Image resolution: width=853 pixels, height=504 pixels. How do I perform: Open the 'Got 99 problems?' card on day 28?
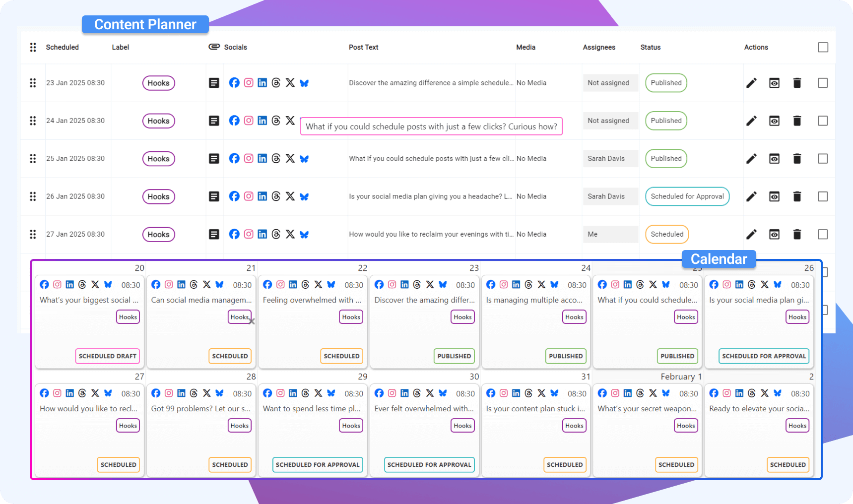tap(201, 432)
